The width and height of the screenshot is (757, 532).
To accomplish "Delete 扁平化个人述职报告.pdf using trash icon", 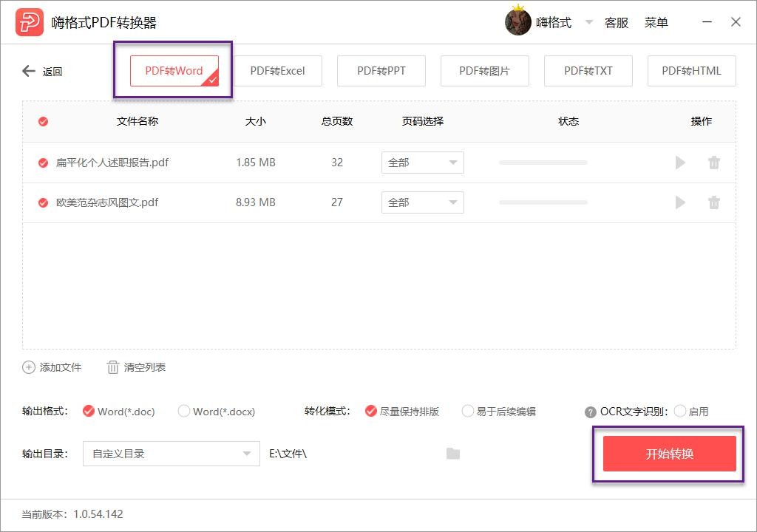I will (x=714, y=163).
